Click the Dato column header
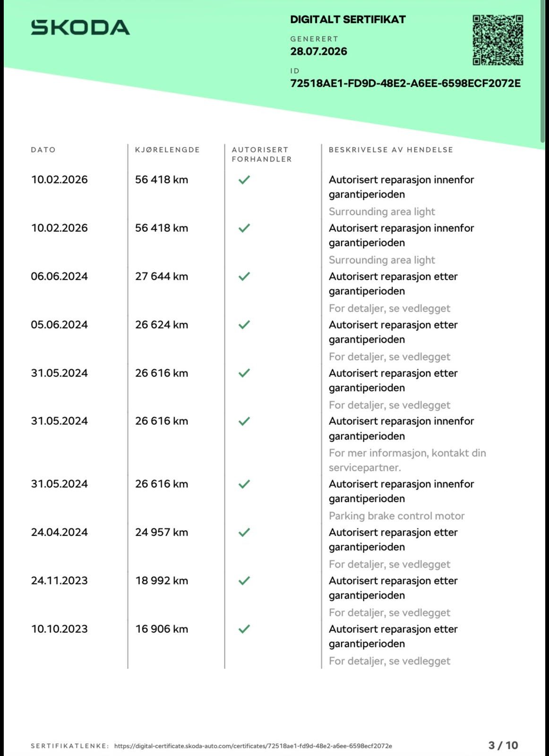This screenshot has width=549, height=756. point(43,150)
